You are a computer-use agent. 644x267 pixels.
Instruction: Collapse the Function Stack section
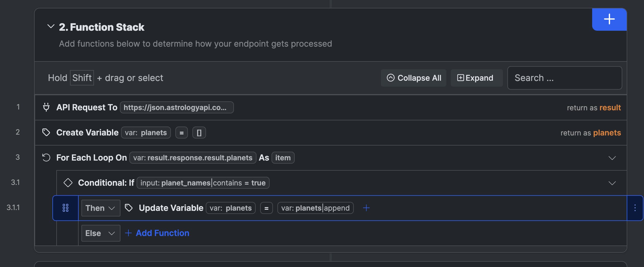[51, 27]
